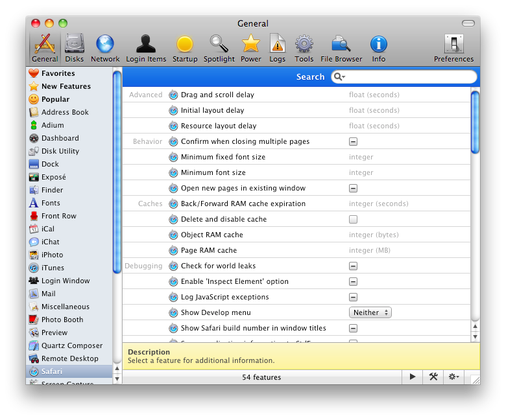Select the General toolbar section
The height and width of the screenshot is (420, 506).
point(45,49)
